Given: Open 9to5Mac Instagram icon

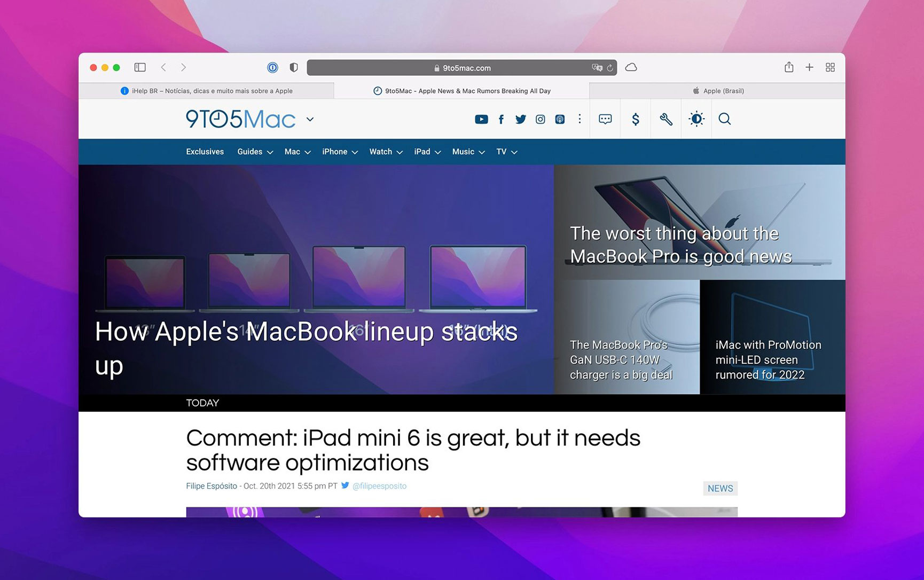Looking at the screenshot, I should (x=541, y=119).
